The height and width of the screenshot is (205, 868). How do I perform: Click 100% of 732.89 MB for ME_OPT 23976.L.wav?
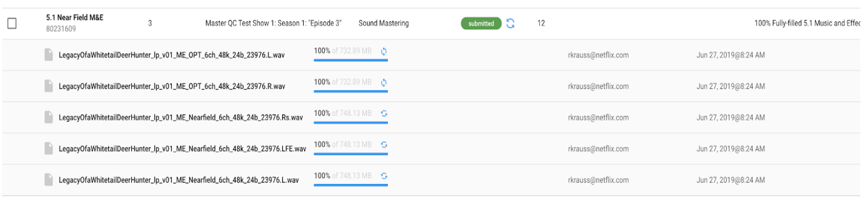(343, 51)
